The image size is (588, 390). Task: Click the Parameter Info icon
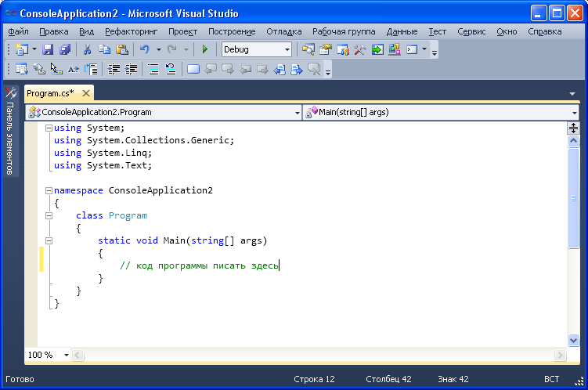38,69
